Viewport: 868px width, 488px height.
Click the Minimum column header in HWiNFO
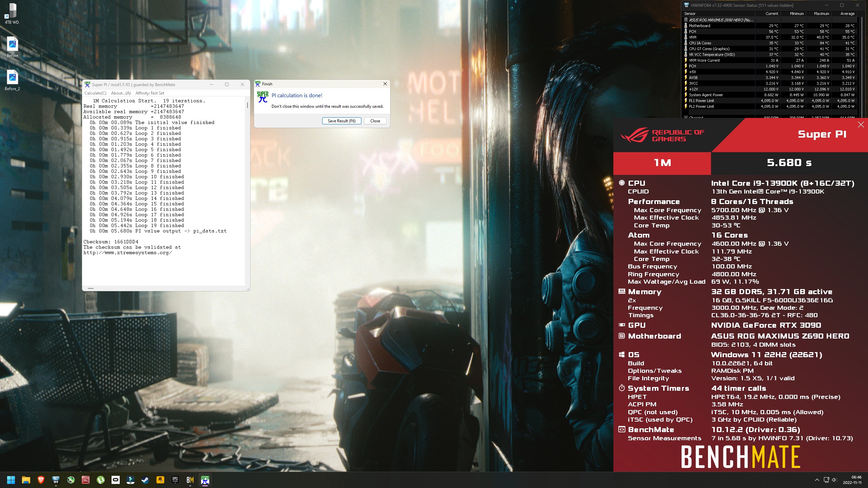(793, 14)
